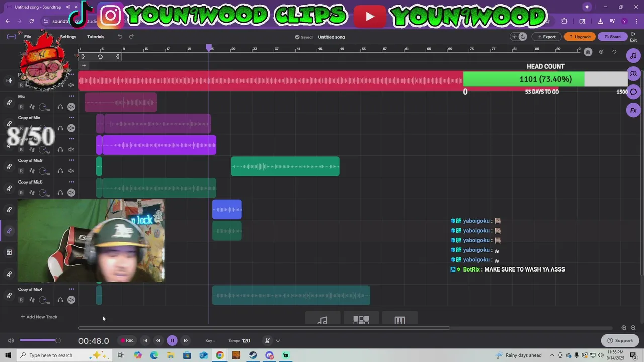Click the Export button
This screenshot has height=362, width=644.
click(547, 37)
